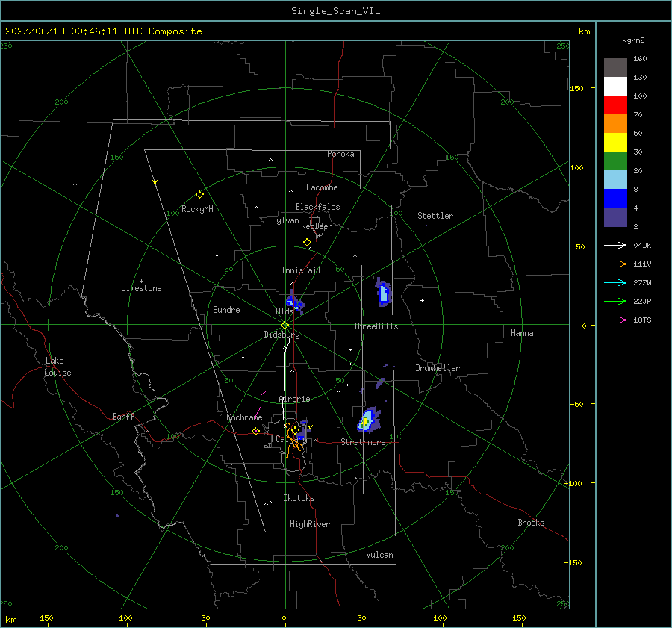Click the RockyMH label
672x628 pixels.
[197, 209]
